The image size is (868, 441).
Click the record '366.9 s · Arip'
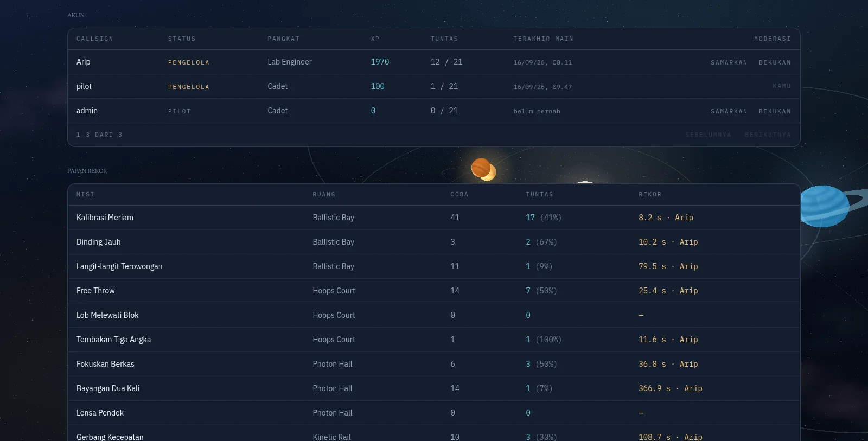pos(671,388)
